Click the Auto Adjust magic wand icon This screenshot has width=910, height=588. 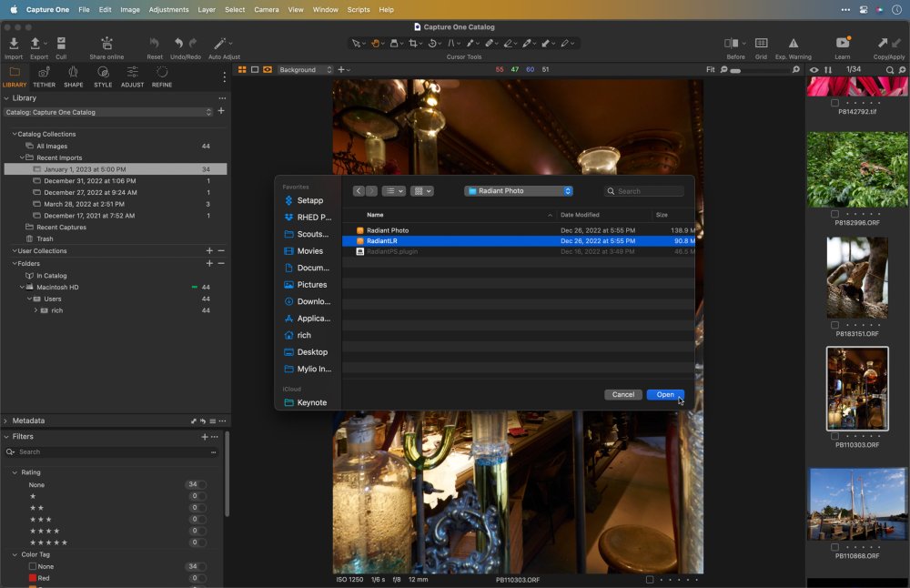point(220,44)
